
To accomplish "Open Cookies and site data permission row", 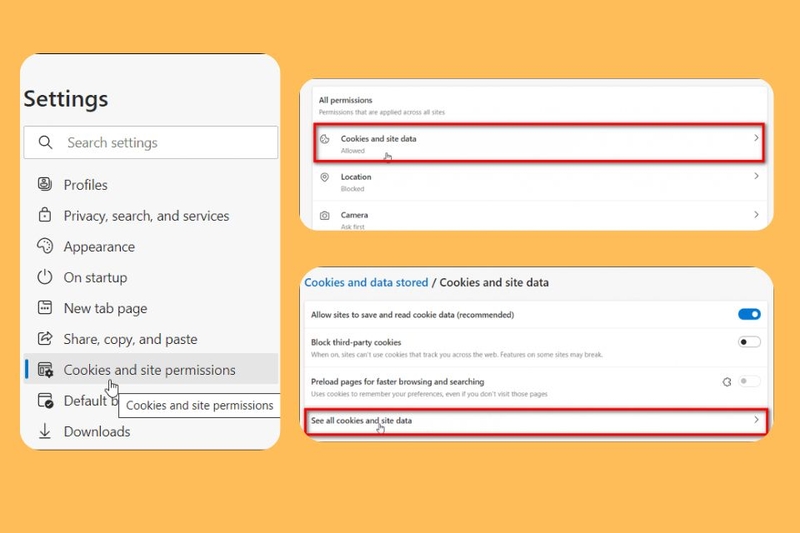I will (539, 143).
